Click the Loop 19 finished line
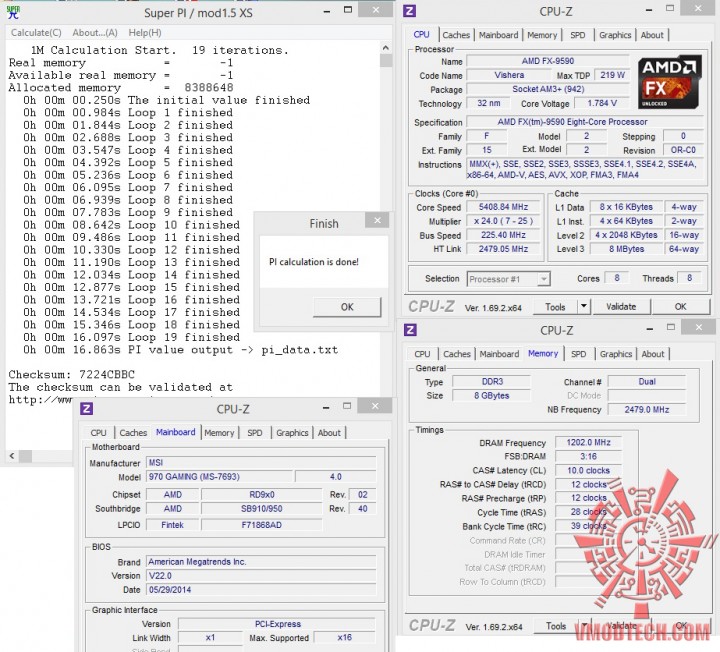The image size is (720, 652). point(132,337)
